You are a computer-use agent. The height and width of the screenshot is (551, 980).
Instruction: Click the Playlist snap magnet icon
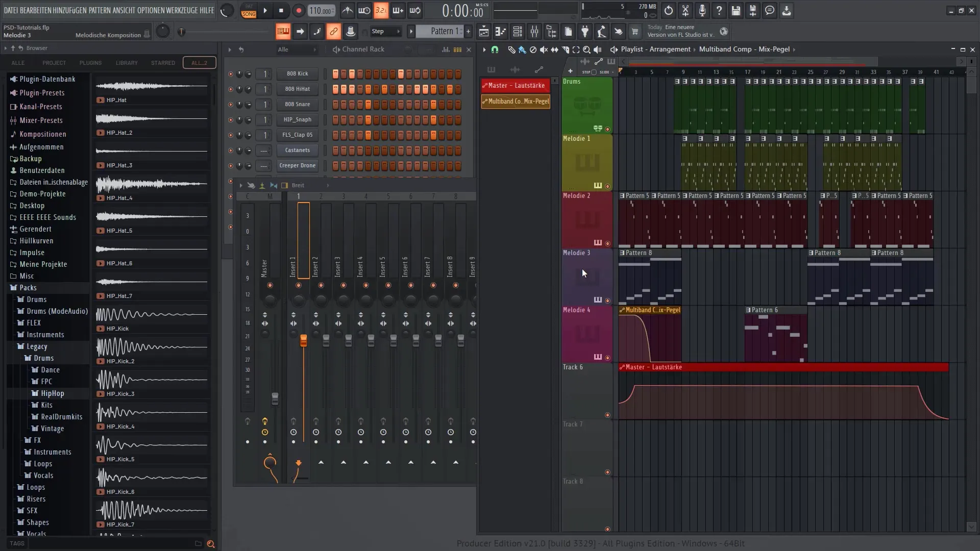[x=495, y=49]
